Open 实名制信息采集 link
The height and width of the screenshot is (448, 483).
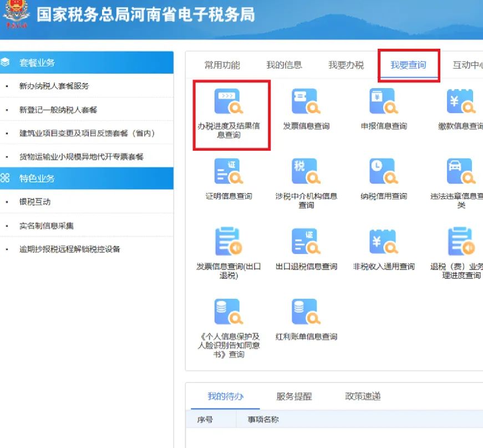46,226
